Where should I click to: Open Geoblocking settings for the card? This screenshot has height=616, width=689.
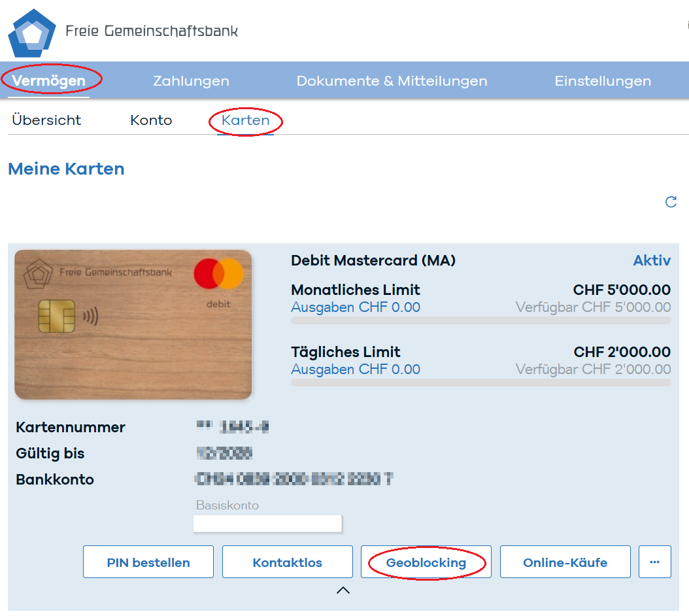[x=426, y=562]
